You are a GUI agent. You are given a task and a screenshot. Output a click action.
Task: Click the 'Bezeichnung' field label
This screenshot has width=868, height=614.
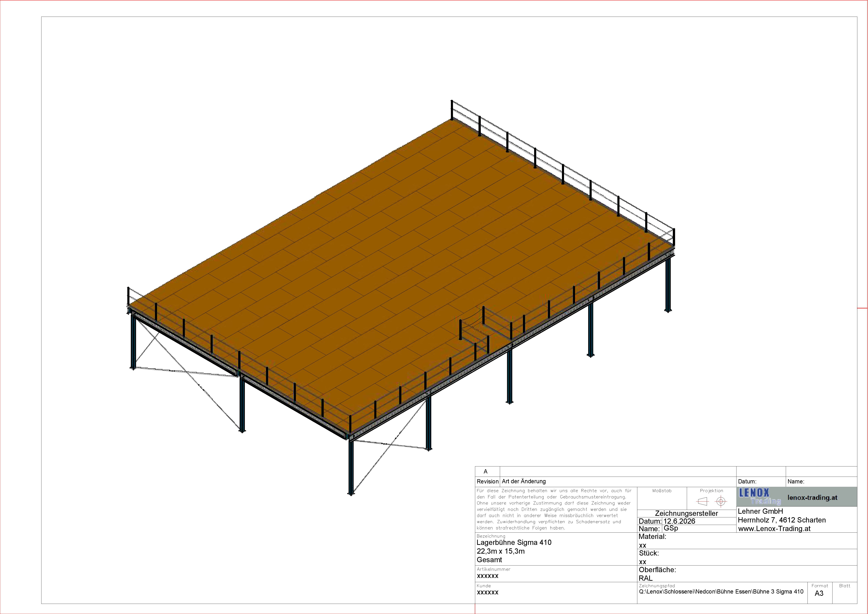tap(491, 536)
